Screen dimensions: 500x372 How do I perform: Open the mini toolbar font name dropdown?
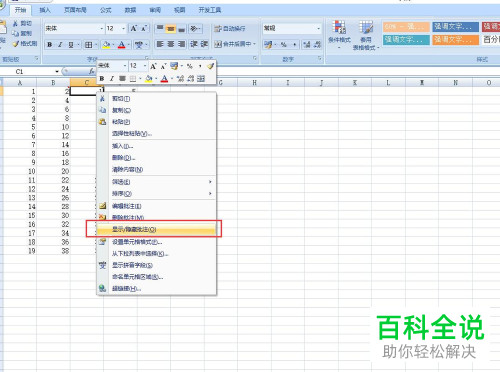[125, 66]
